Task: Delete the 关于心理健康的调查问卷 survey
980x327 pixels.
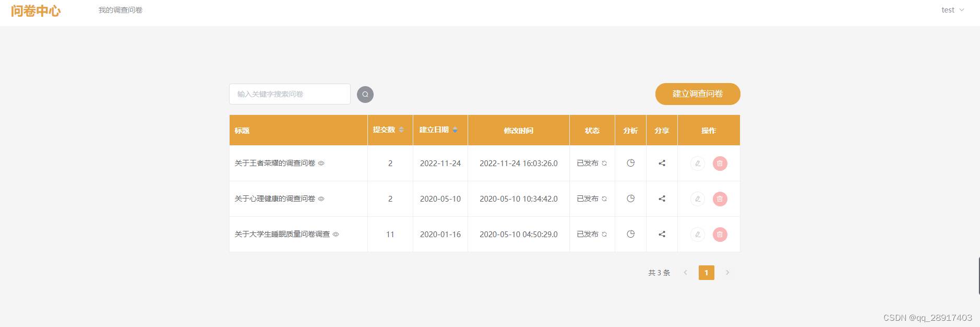Action: pyautogui.click(x=720, y=199)
